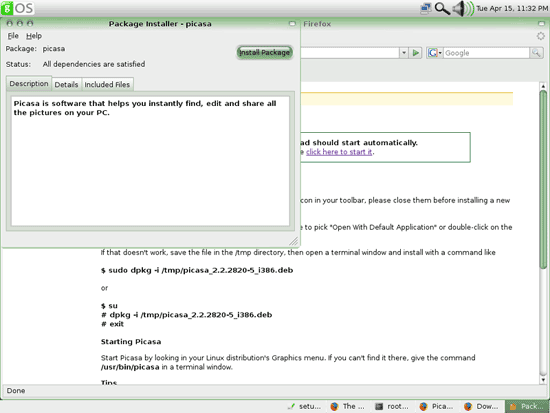The image size is (550, 413).
Task: Click the Install Package button
Action: tap(264, 52)
